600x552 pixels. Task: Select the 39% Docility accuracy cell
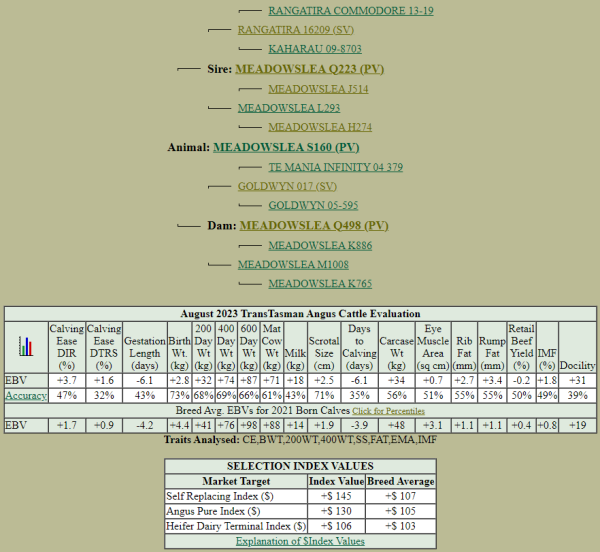(x=577, y=395)
